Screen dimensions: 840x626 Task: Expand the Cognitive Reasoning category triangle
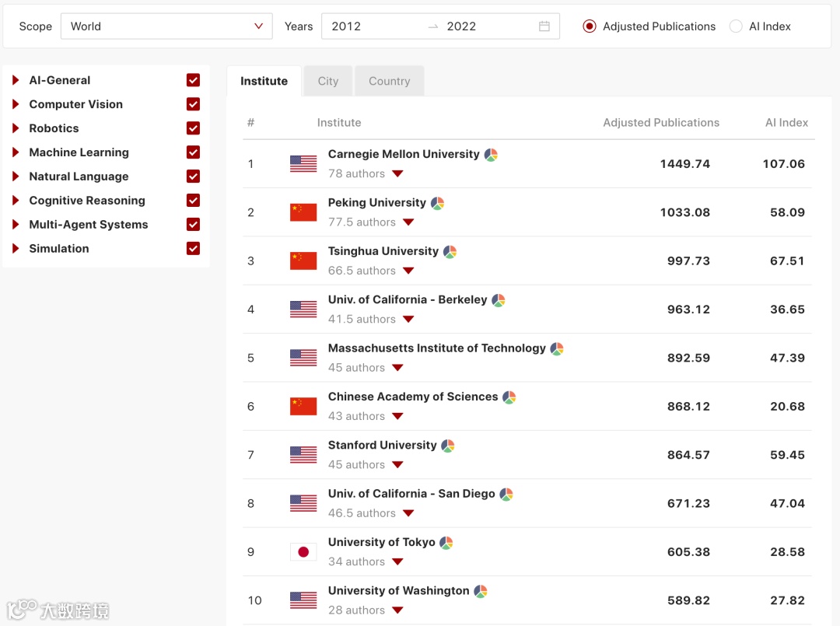[x=16, y=201]
